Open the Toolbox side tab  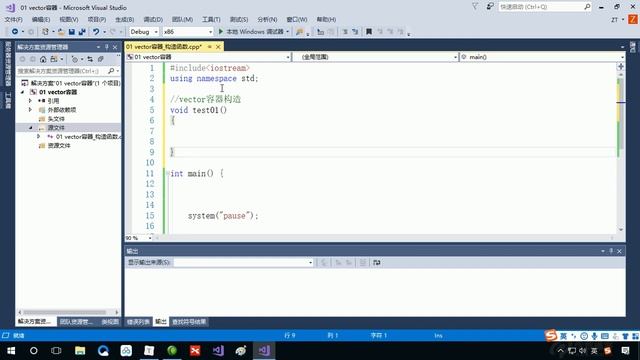coord(8,100)
